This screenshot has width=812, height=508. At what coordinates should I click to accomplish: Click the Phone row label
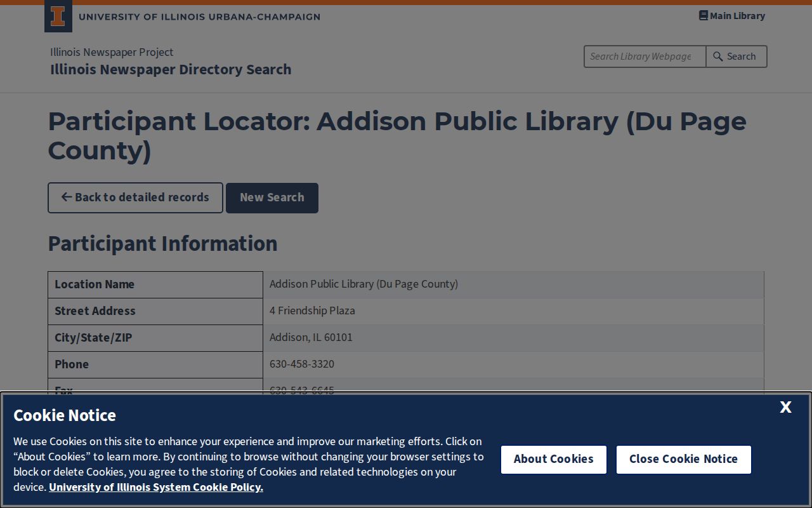click(x=72, y=364)
